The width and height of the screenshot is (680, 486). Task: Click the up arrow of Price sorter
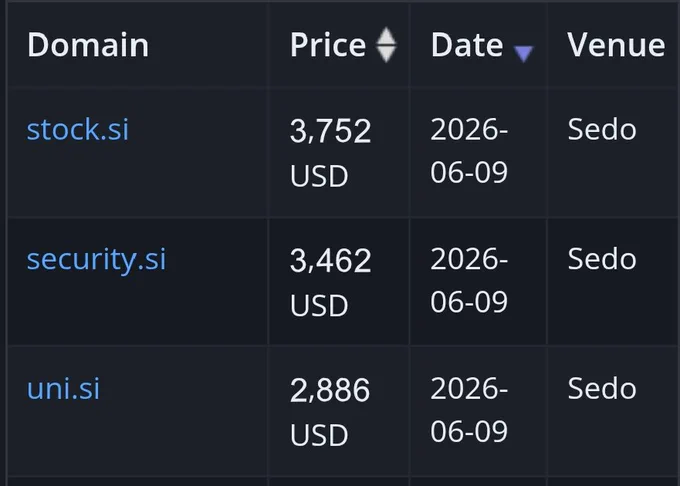tap(386, 35)
